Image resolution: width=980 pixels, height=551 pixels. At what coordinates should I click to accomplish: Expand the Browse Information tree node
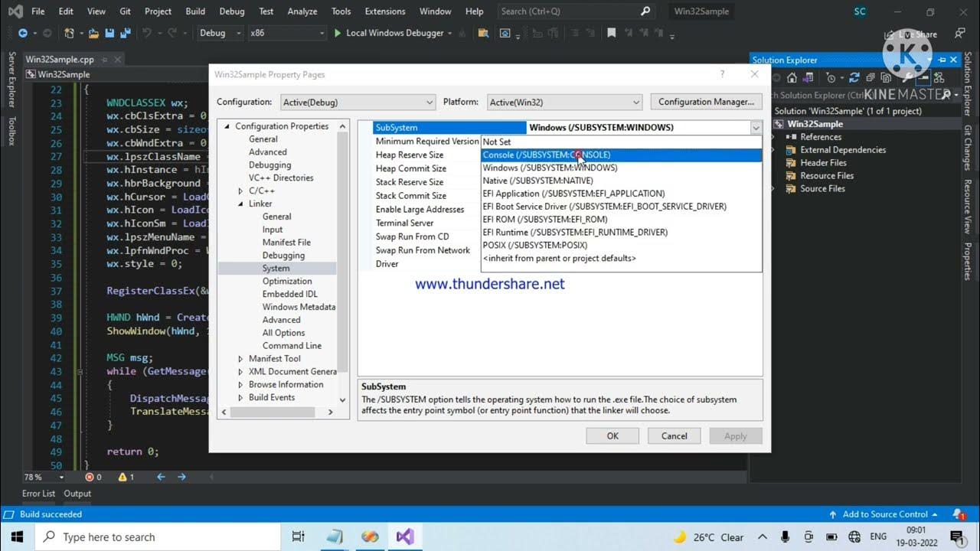tap(240, 384)
